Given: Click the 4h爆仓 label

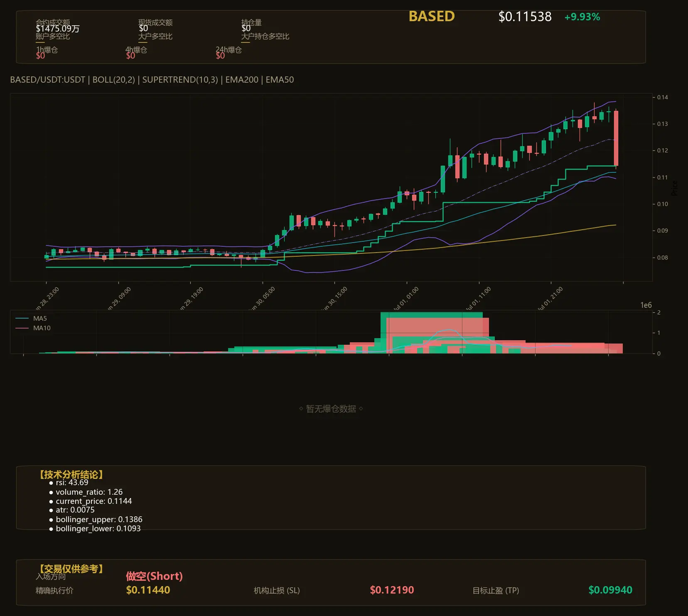Looking at the screenshot, I should click(x=136, y=50).
